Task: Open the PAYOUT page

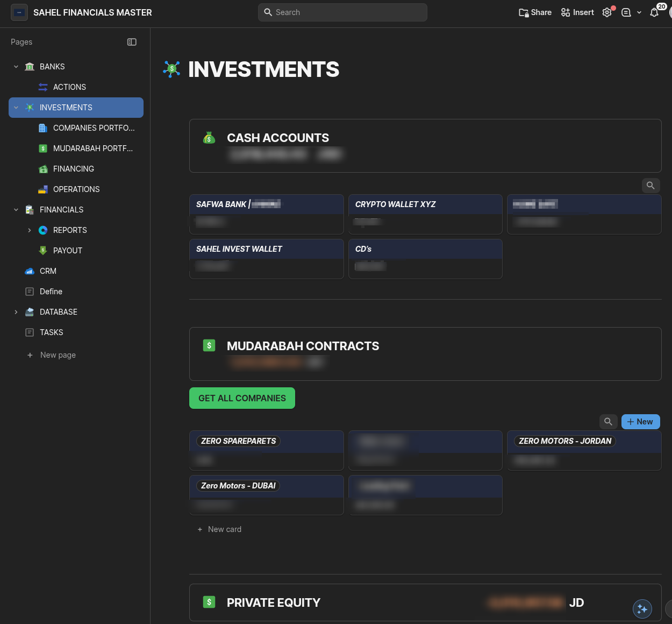Action: pos(68,251)
